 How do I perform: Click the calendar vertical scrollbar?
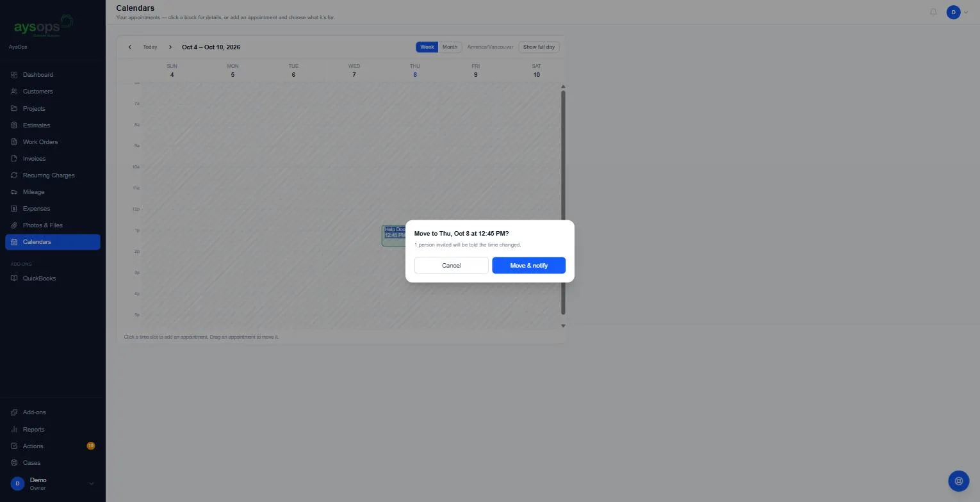tap(563, 202)
